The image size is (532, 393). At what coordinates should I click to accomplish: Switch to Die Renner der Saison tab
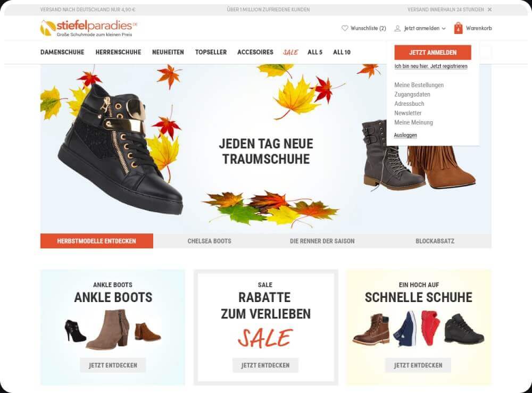(x=322, y=241)
